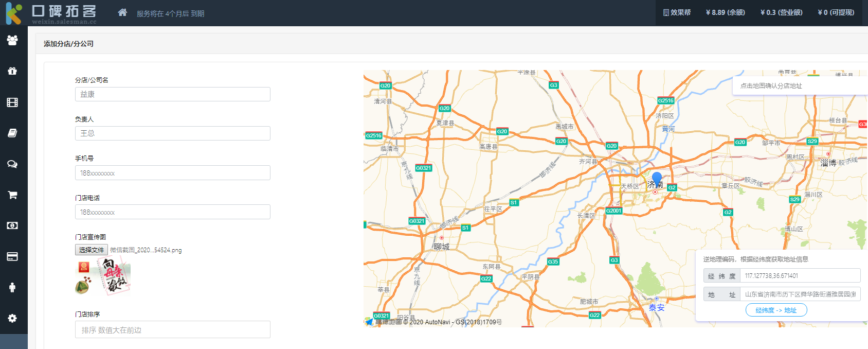
Task: Click the 门店排序 sort order field
Action: [172, 329]
